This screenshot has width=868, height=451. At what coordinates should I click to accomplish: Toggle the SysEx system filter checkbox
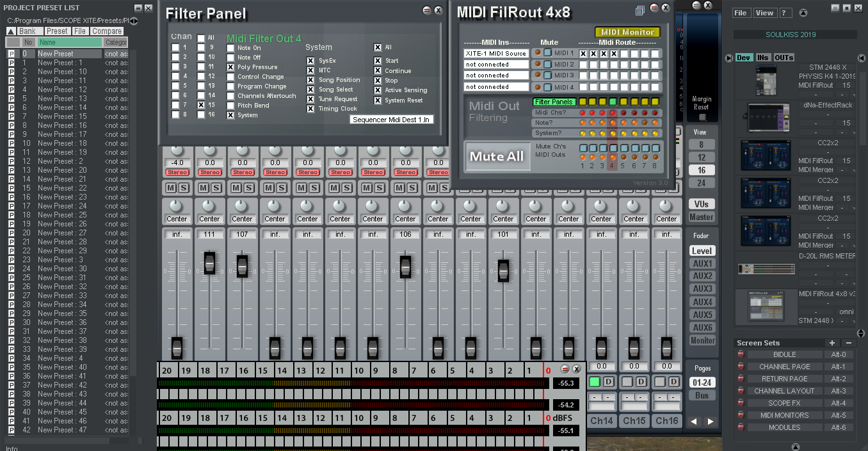click(x=311, y=61)
